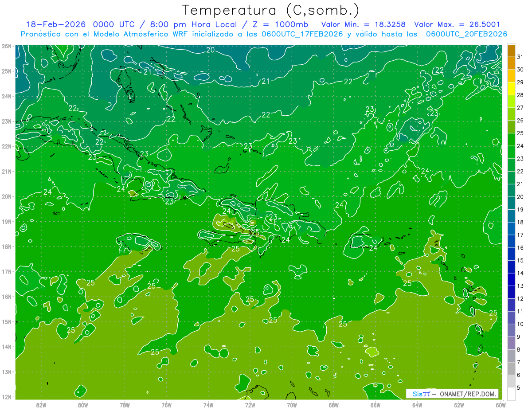Click the 'Valor Min. = 18.3258' text
Screen dimensions: 532x411
tap(364, 24)
